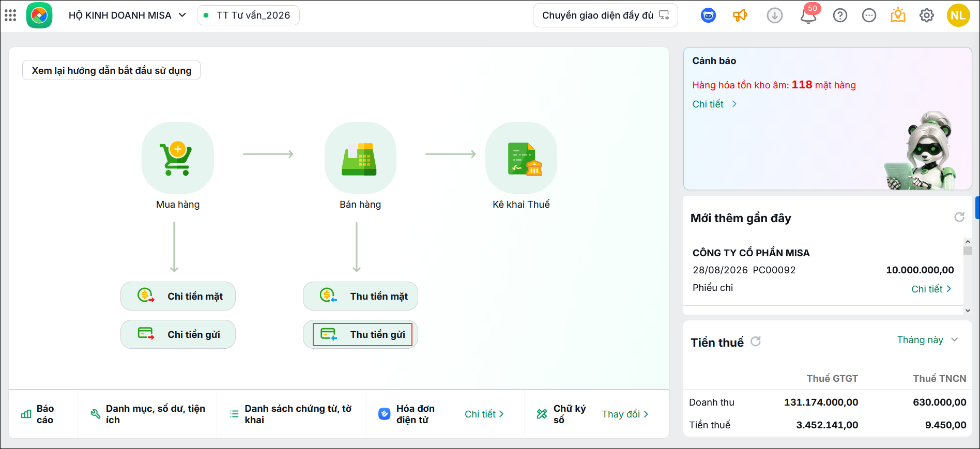The width and height of the screenshot is (980, 449).
Task: Click Chuyển giao diện đầy đủ button
Action: (605, 16)
